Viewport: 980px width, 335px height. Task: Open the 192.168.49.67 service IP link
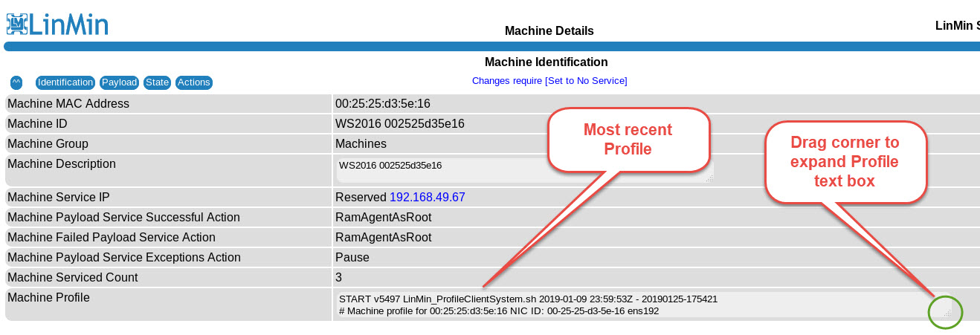coord(427,198)
